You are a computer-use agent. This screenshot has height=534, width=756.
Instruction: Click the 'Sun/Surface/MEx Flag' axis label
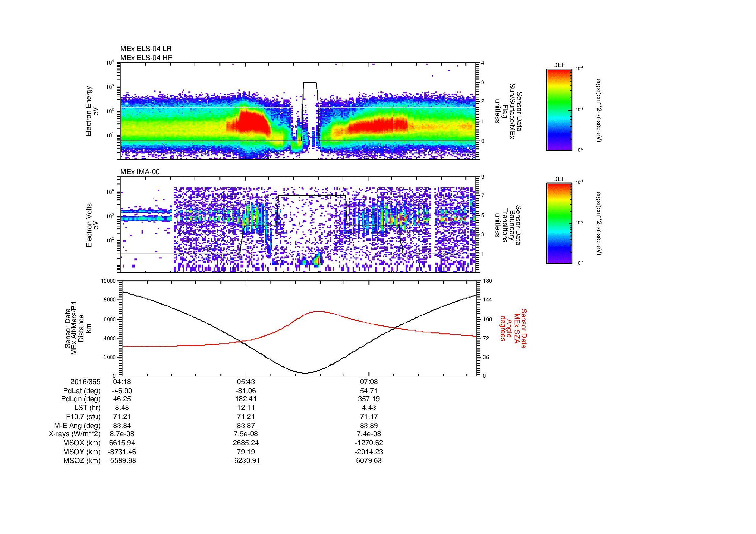point(509,111)
